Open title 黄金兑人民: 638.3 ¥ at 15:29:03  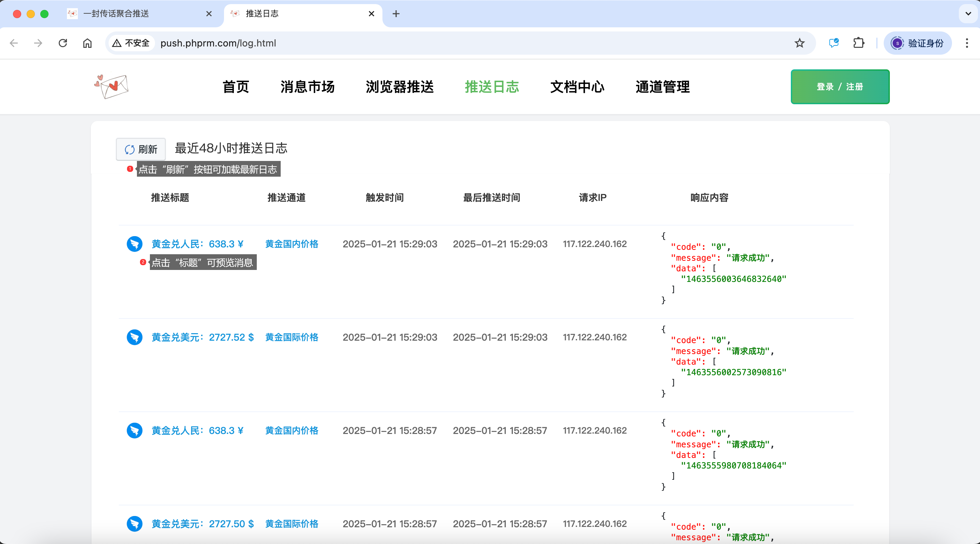(197, 244)
